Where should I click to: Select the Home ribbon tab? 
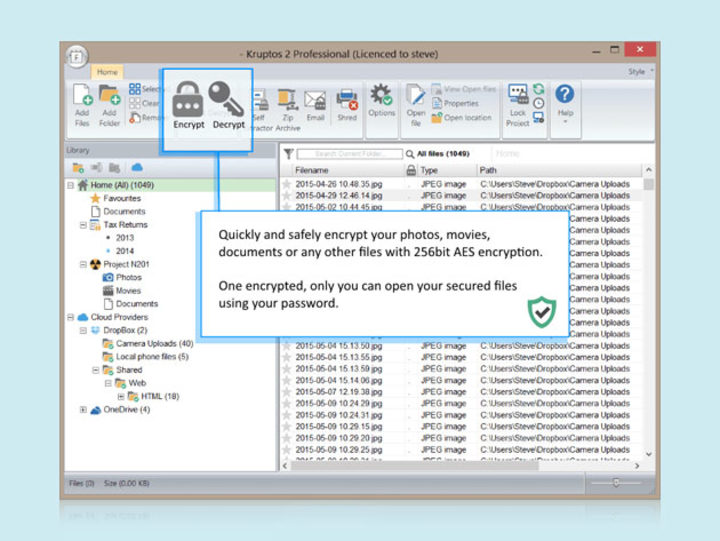(107, 72)
